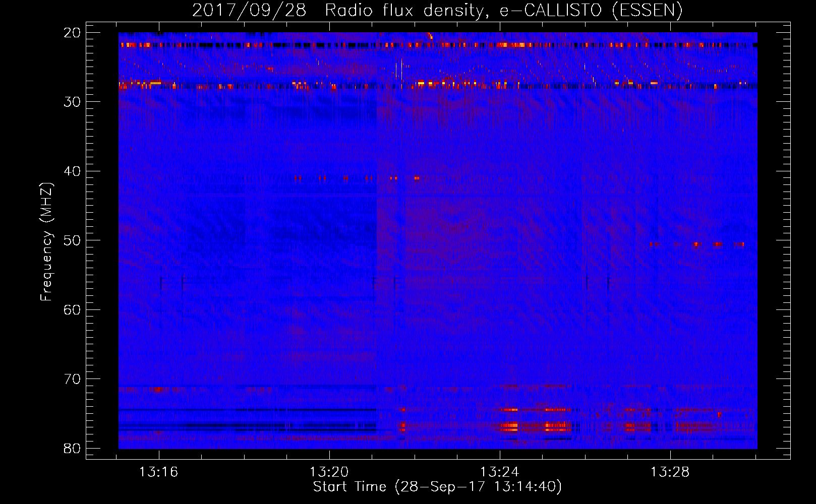Click the 60 MHz frequency tick label
Viewport: 816px width, 504px height.
point(73,309)
